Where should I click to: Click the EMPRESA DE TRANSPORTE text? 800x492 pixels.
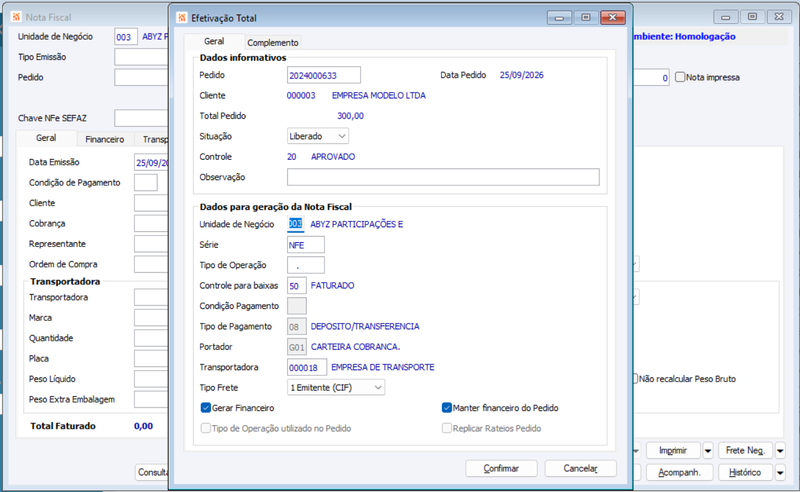pos(383,367)
